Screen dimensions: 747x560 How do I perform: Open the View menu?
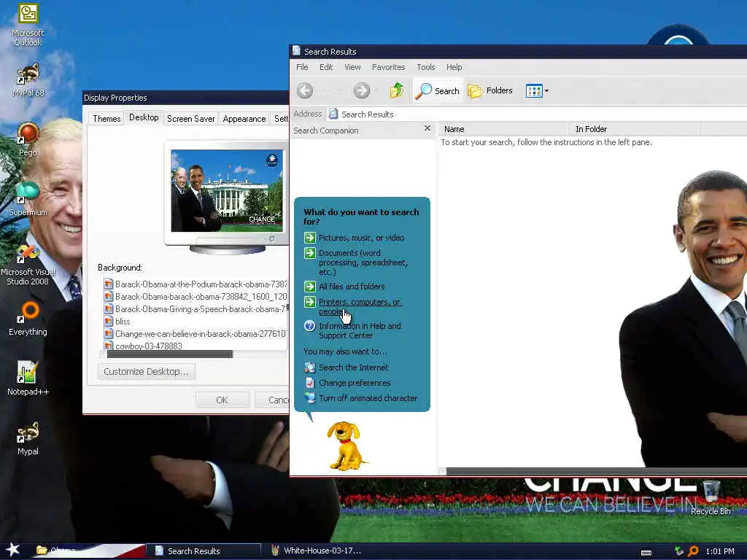(352, 67)
